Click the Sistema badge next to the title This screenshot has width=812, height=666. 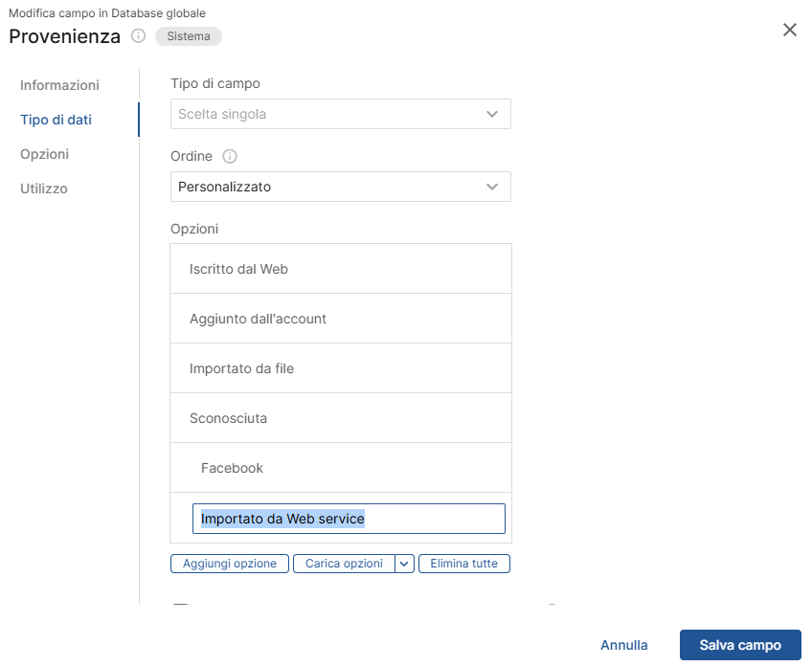click(x=188, y=36)
